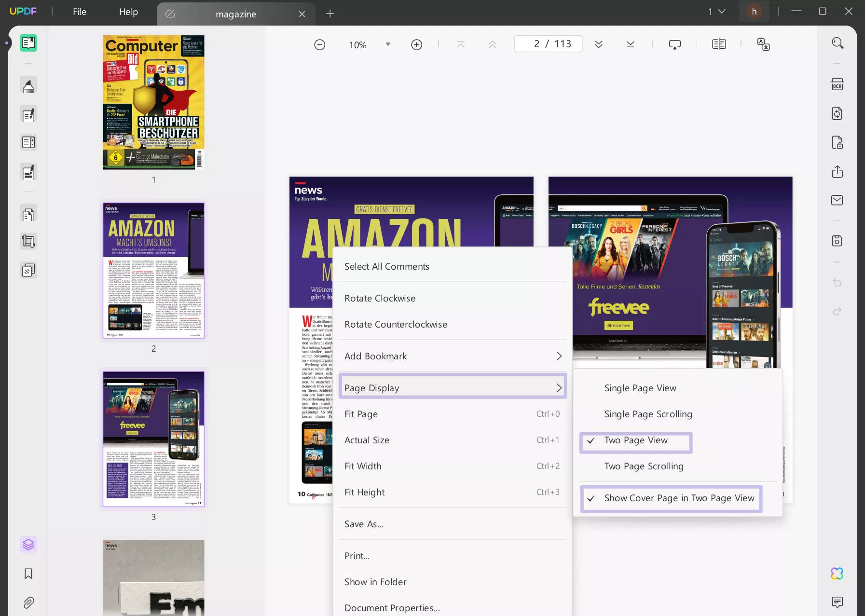865x616 pixels.
Task: Click the translate icon in toolbar
Action: pyautogui.click(x=763, y=45)
